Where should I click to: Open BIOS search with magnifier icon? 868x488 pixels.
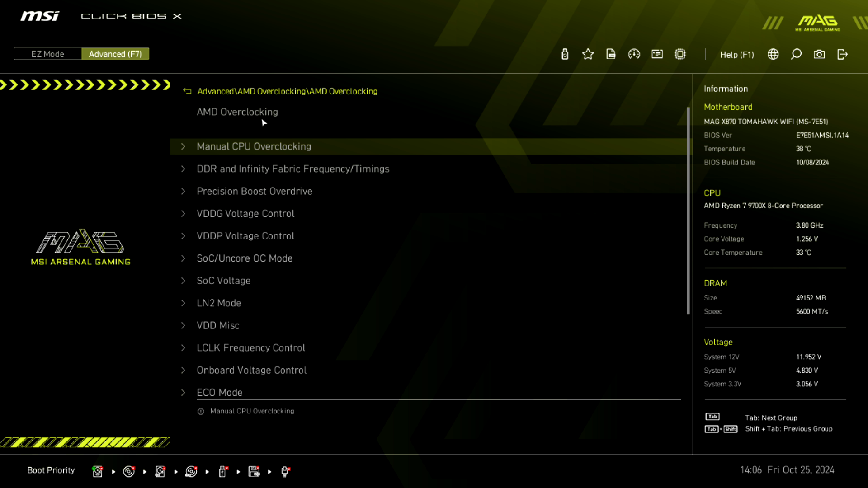coord(796,54)
